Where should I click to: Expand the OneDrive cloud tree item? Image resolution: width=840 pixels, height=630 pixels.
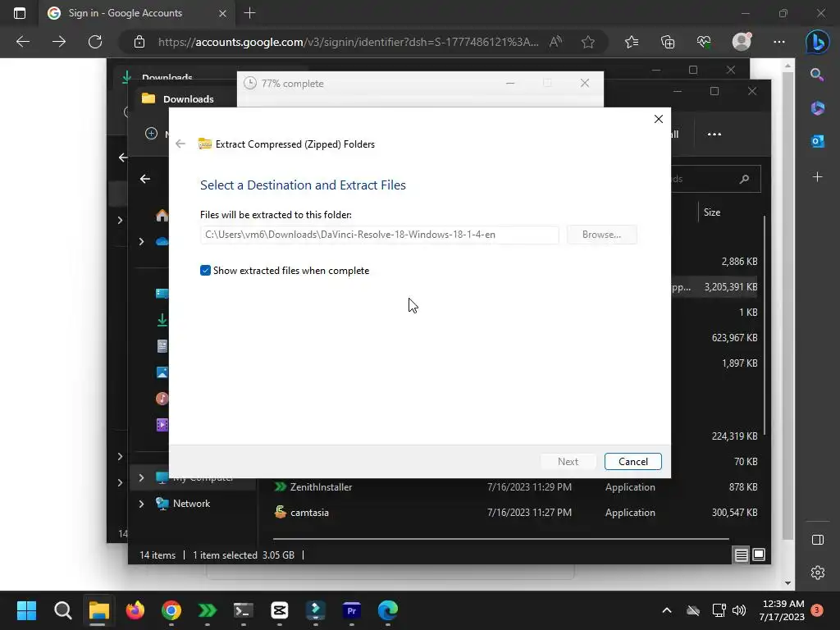[x=141, y=242]
